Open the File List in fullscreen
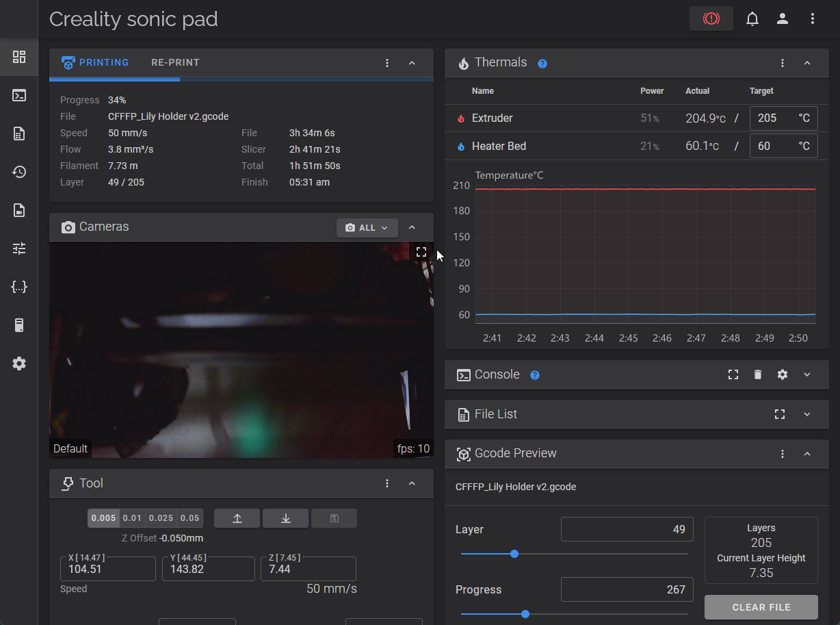This screenshot has width=840, height=625. tap(780, 414)
